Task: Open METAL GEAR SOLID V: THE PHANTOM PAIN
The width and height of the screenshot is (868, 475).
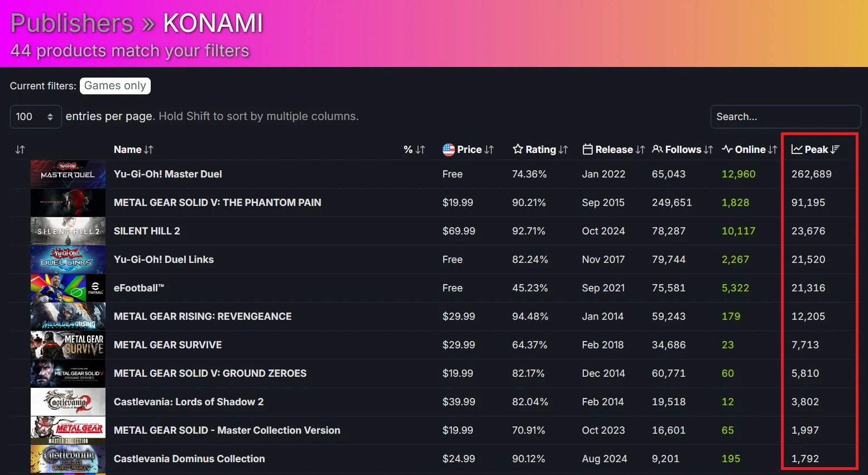Action: click(x=218, y=203)
